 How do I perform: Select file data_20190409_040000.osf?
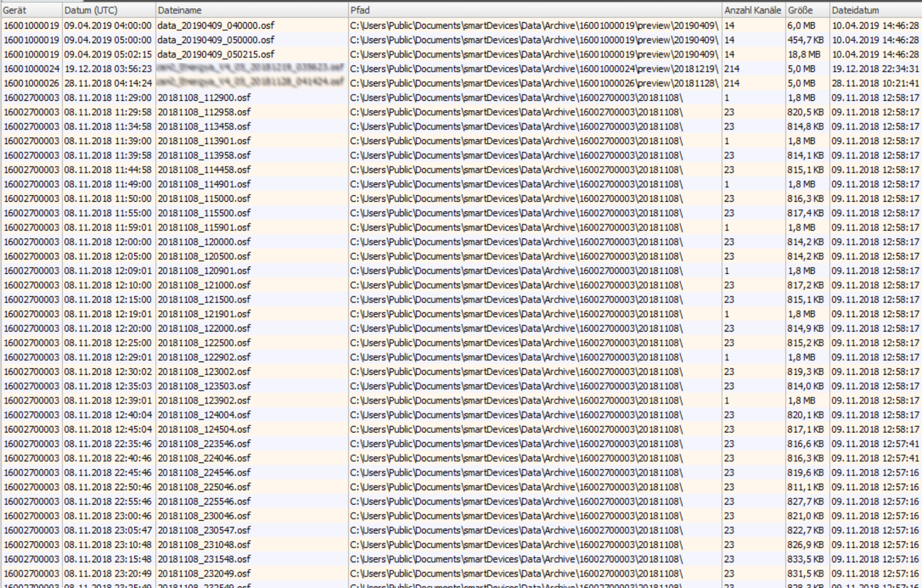click(x=216, y=25)
